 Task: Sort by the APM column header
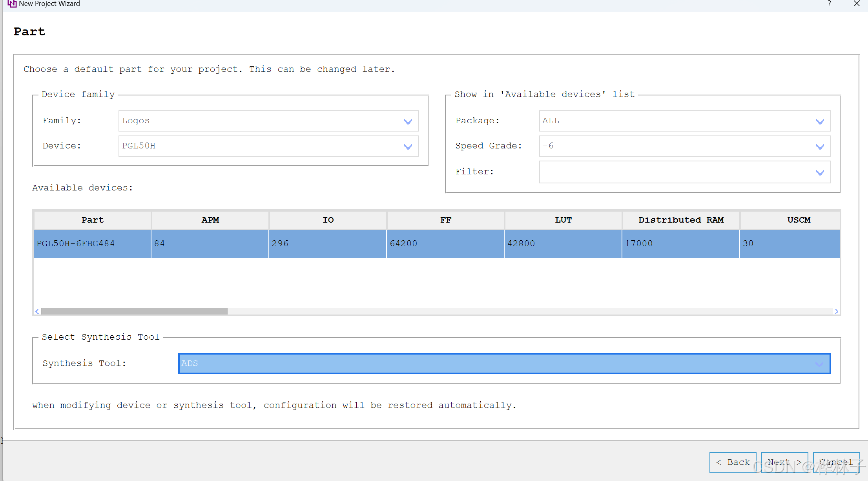pos(210,220)
